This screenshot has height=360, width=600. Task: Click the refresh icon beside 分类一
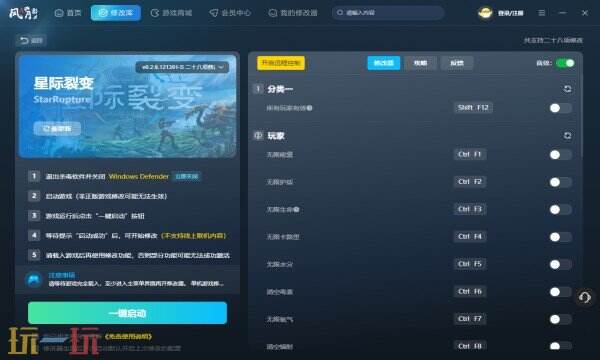567,89
